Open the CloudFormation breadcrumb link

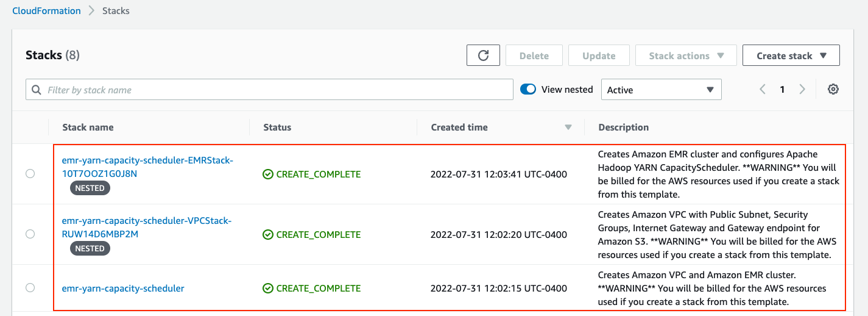pos(46,11)
